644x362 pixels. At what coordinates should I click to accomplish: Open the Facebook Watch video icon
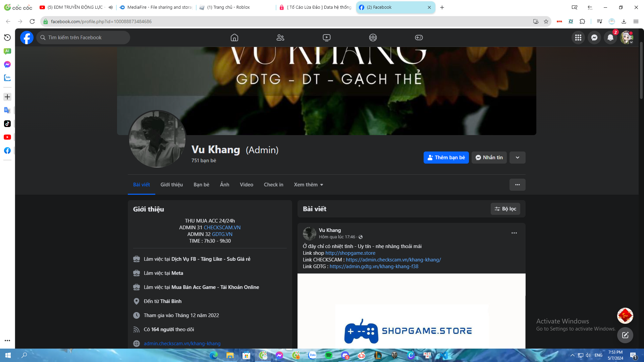[x=327, y=38]
